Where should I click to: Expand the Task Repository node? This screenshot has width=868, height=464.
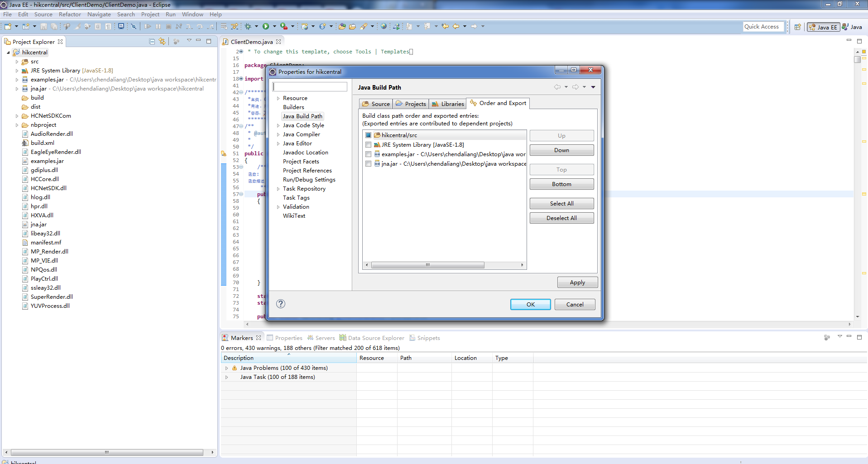tap(278, 189)
